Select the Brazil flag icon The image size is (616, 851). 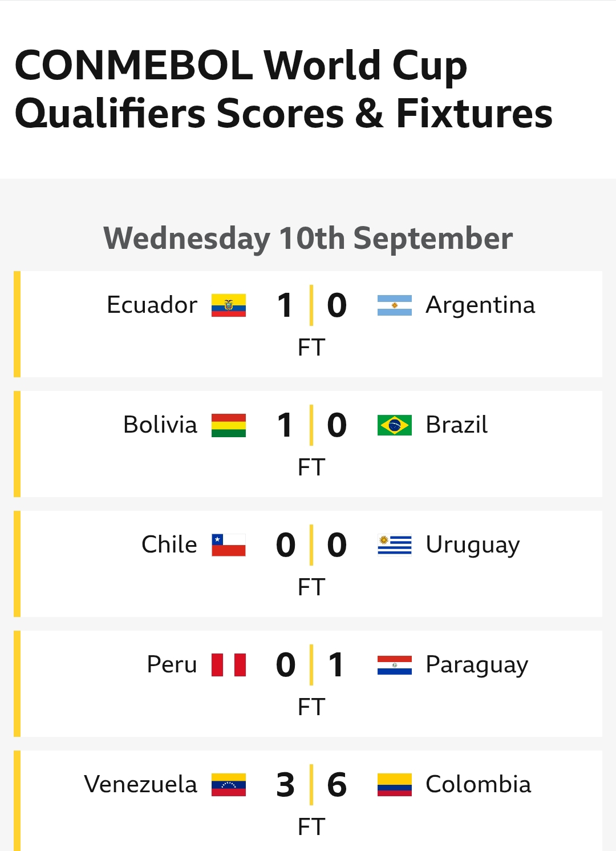coord(394,425)
